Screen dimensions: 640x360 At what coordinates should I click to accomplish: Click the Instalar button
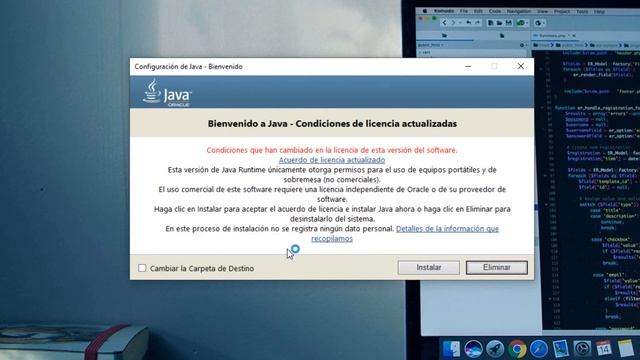click(x=429, y=267)
